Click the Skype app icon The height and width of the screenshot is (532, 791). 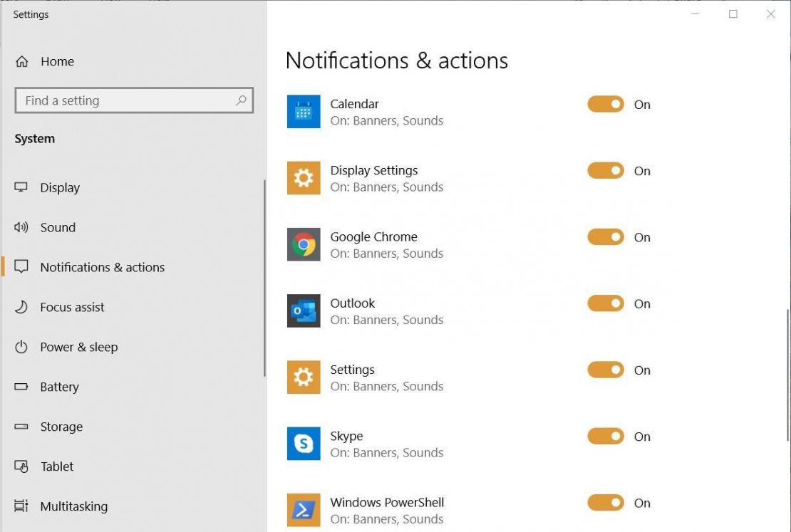(x=304, y=444)
